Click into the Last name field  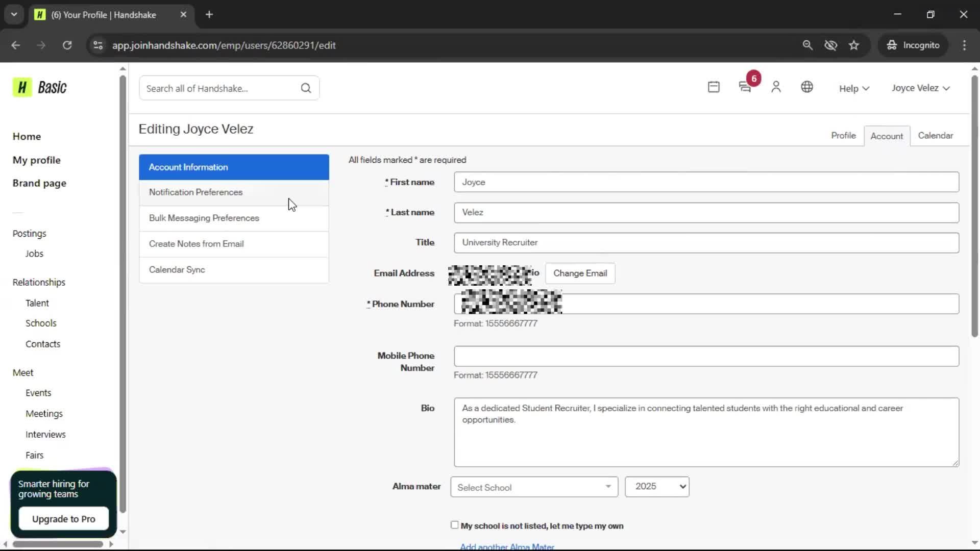706,212
